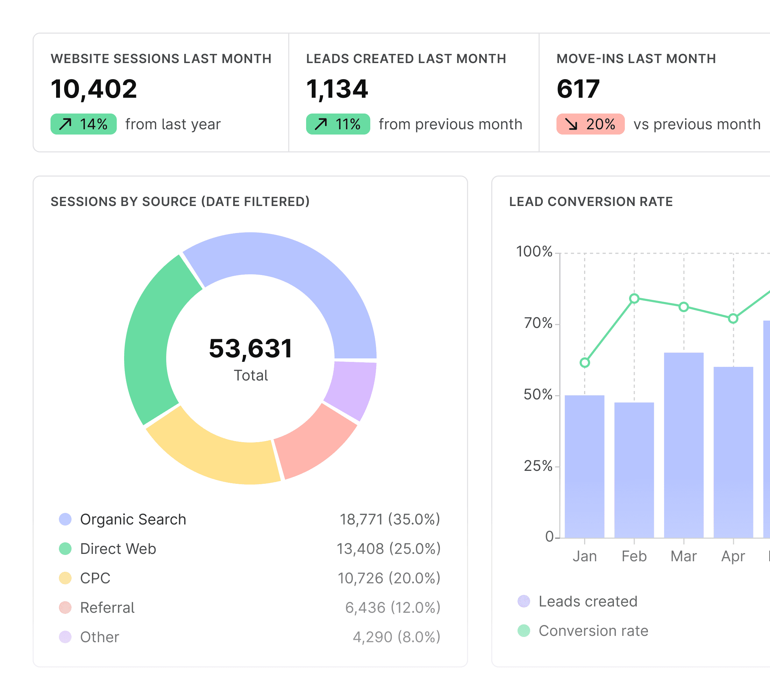Click the February conversion rate data point
This screenshot has height=700, width=770.
tap(634, 298)
